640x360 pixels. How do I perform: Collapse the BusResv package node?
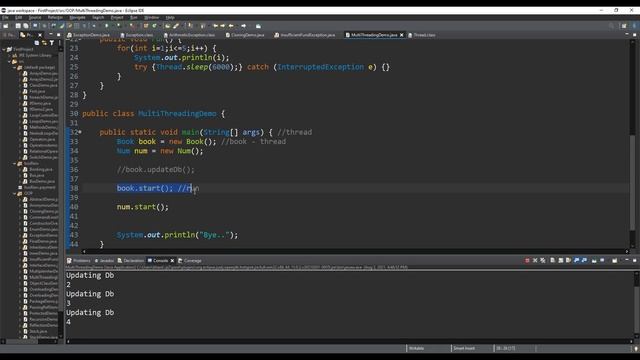tap(14, 163)
